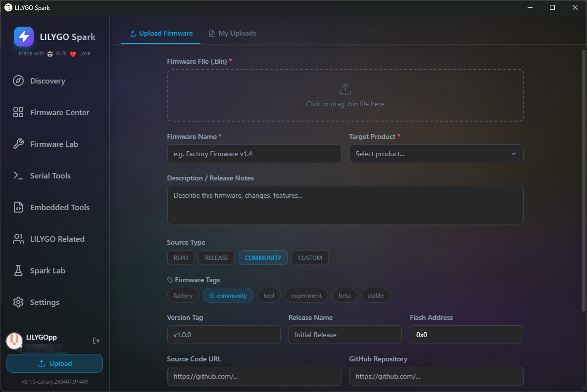Choose CUSTOM source type
The width and height of the screenshot is (587, 392).
310,258
